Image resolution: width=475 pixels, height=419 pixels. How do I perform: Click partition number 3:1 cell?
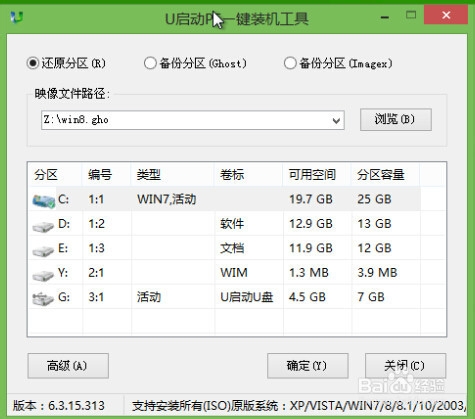(96, 297)
